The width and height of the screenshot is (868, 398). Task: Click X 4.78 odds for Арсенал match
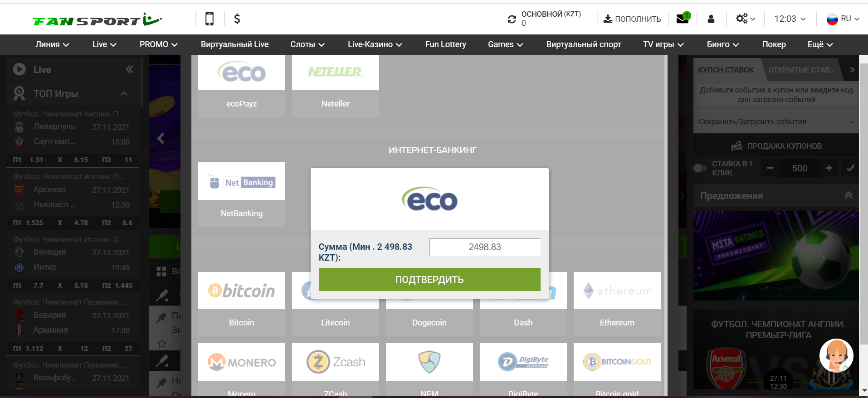(73, 223)
